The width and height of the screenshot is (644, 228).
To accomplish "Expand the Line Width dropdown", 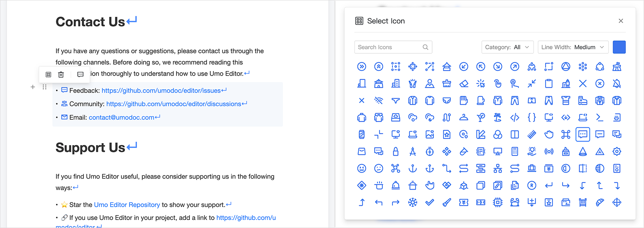I will [x=573, y=47].
